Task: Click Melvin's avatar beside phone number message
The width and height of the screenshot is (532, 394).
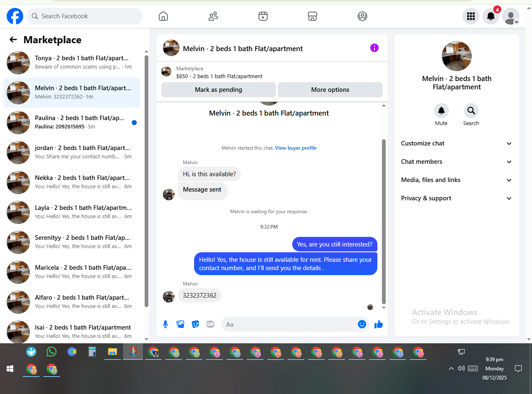Action: tap(169, 296)
